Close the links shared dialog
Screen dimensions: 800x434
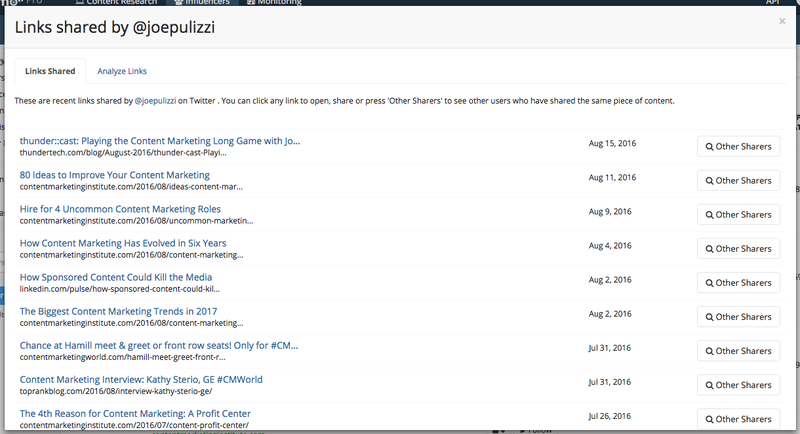click(x=782, y=21)
